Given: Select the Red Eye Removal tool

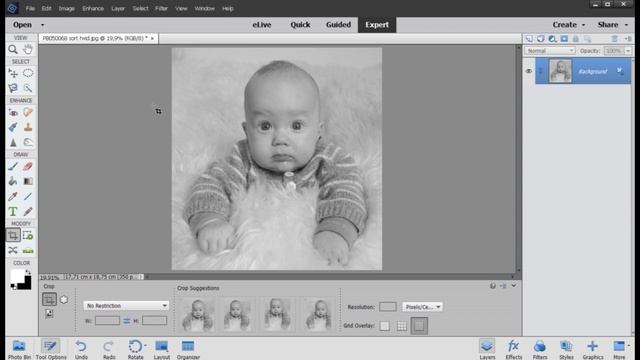Looking at the screenshot, I should (13, 112).
